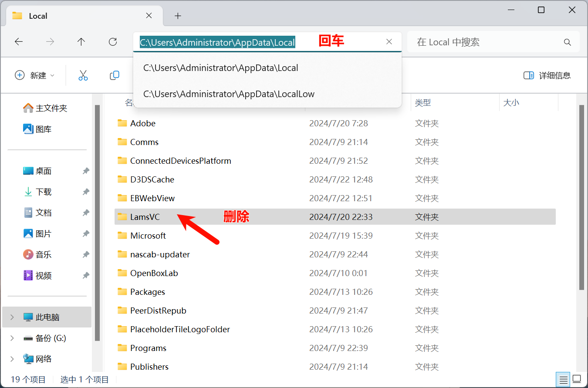This screenshot has height=388, width=588.
Task: Expand the 此电脑 tree node
Action: pos(12,317)
